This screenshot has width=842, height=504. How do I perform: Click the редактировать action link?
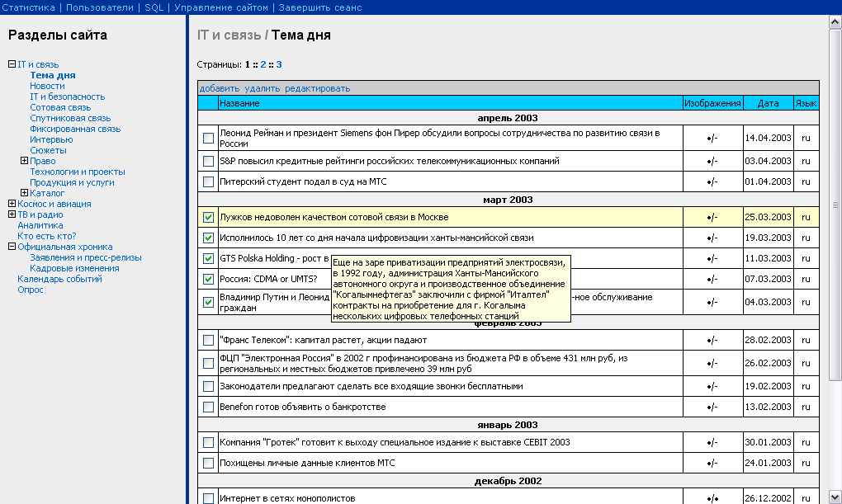317,88
